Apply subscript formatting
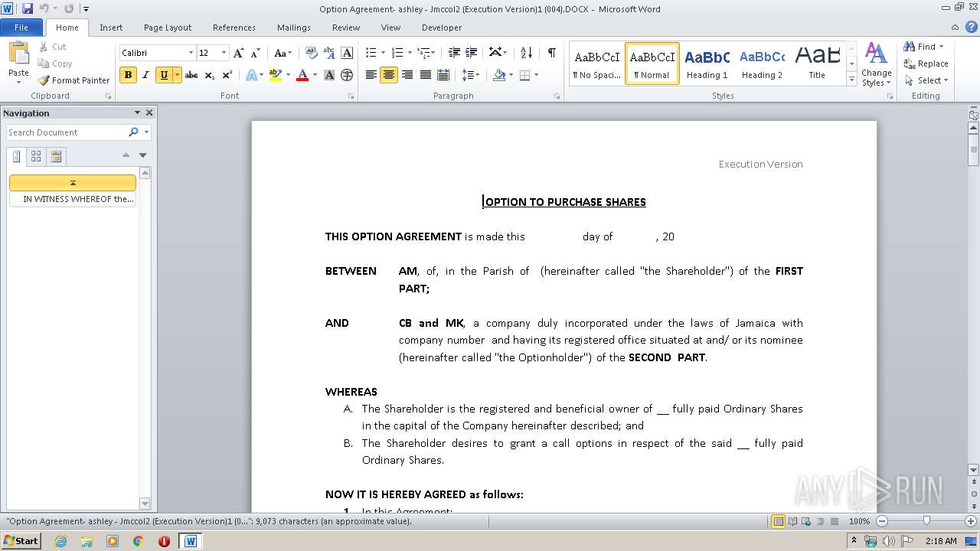The height and width of the screenshot is (551, 980). 209,75
